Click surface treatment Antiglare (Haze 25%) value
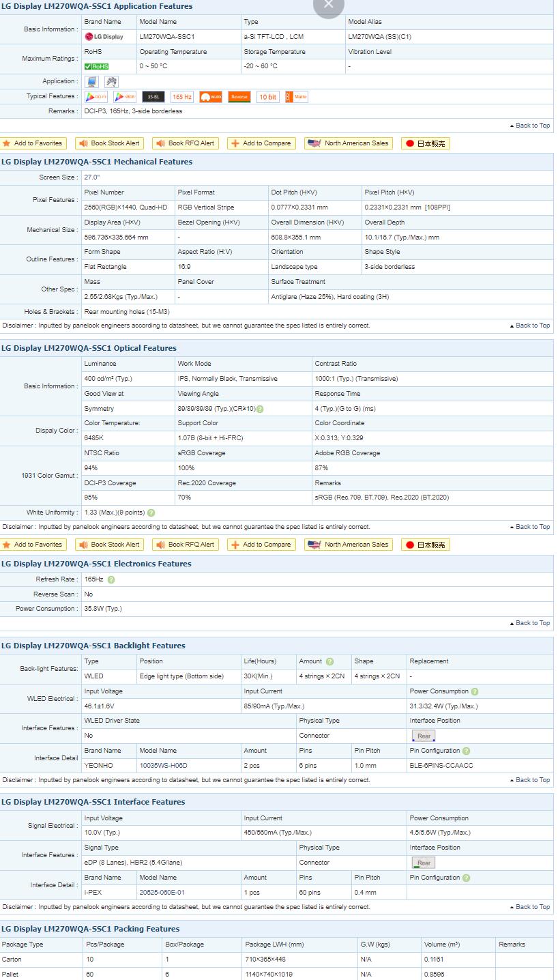The height and width of the screenshot is (980, 558). pos(329,297)
